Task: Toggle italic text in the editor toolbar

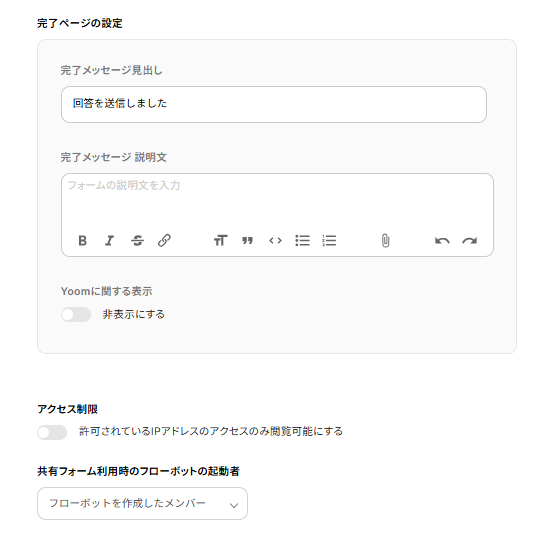Action: [x=109, y=241]
